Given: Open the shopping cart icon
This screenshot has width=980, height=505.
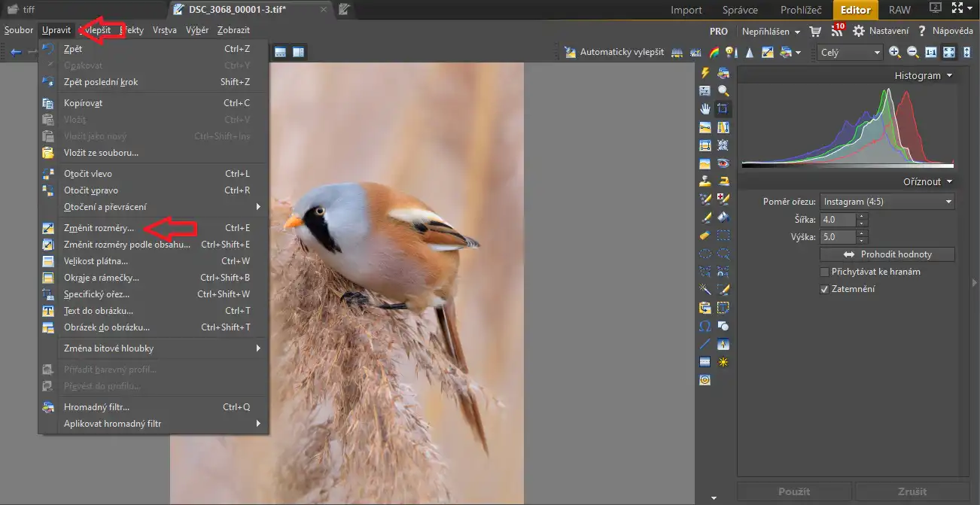Looking at the screenshot, I should [815, 32].
